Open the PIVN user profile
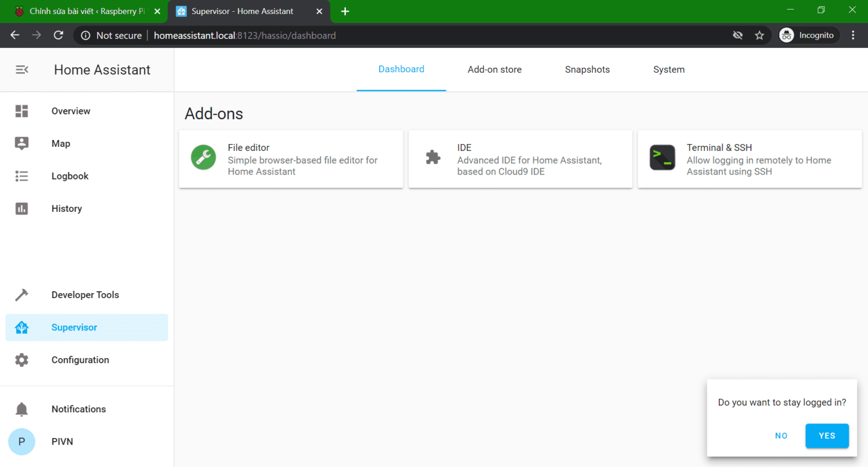 click(x=62, y=442)
